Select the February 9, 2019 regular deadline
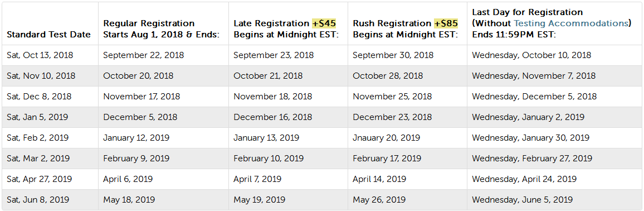The width and height of the screenshot is (644, 211). [x=136, y=159]
